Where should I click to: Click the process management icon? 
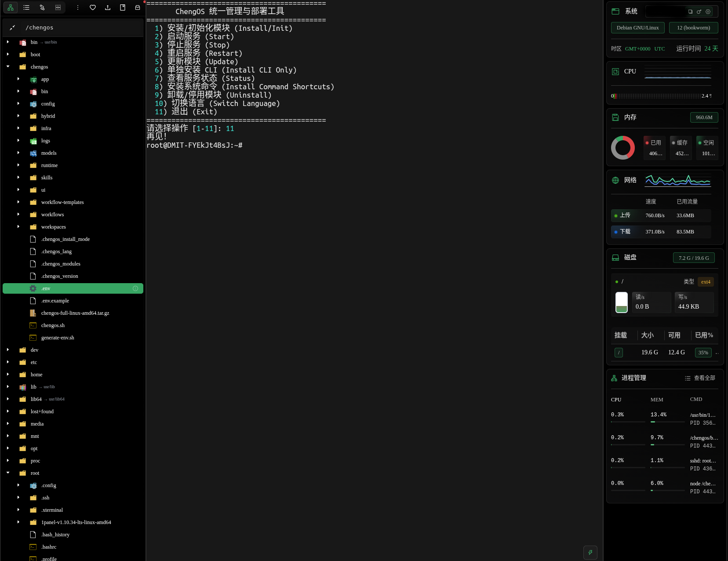614,378
